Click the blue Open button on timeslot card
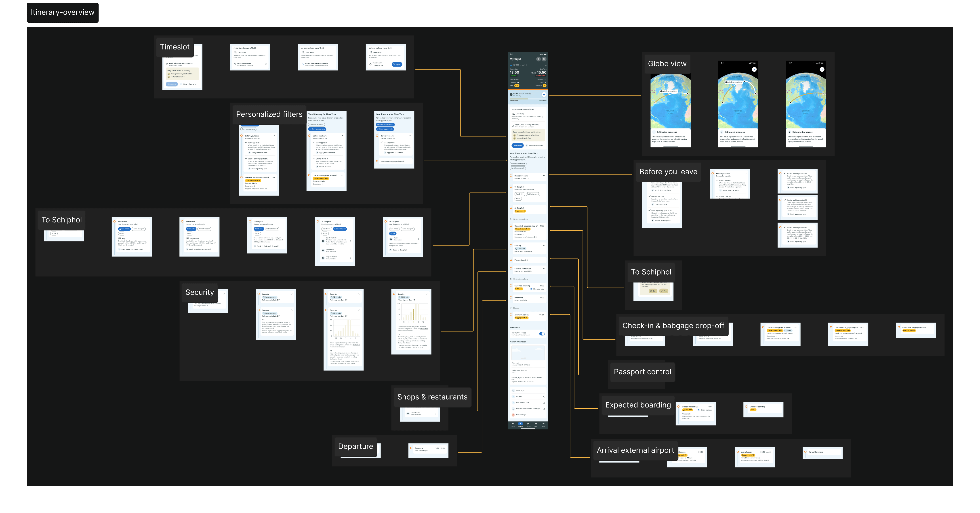The width and height of the screenshot is (980, 513). 397,64
